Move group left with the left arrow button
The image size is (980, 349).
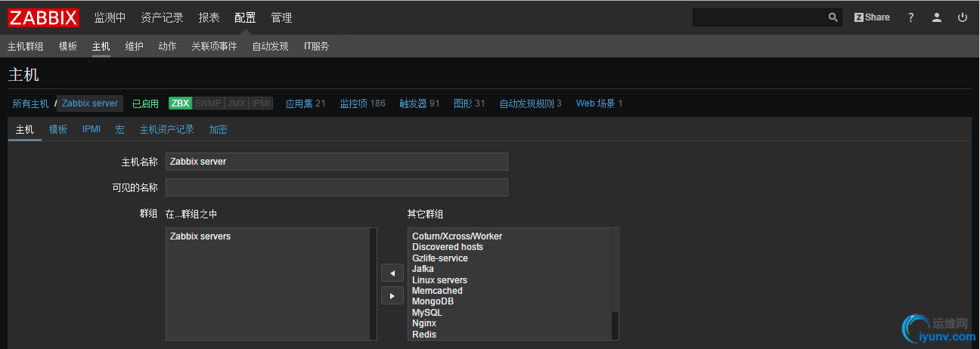392,273
